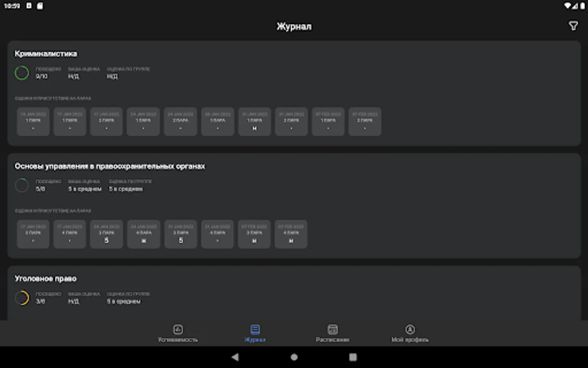Open the Уголовное право subject title

click(45, 278)
